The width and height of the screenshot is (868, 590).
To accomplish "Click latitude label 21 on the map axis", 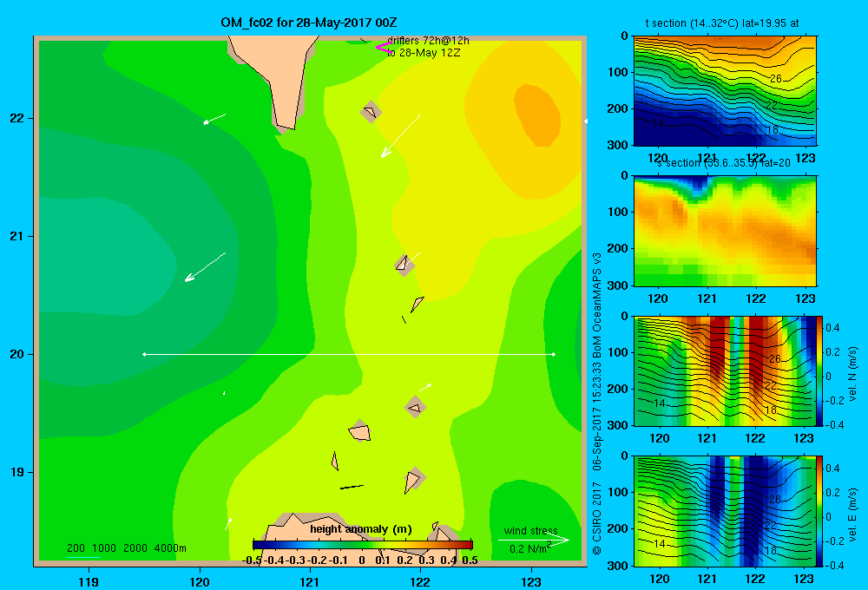I will 17,236.
